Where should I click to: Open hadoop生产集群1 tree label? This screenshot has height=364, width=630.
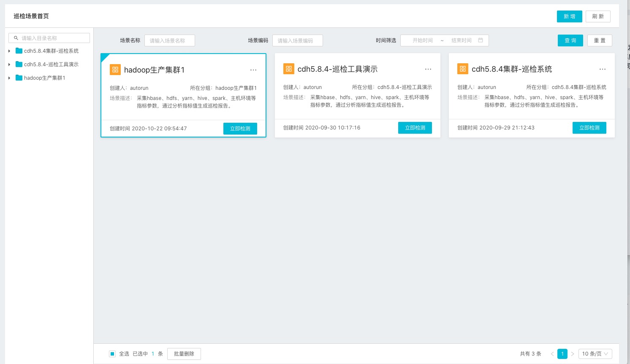[44, 78]
